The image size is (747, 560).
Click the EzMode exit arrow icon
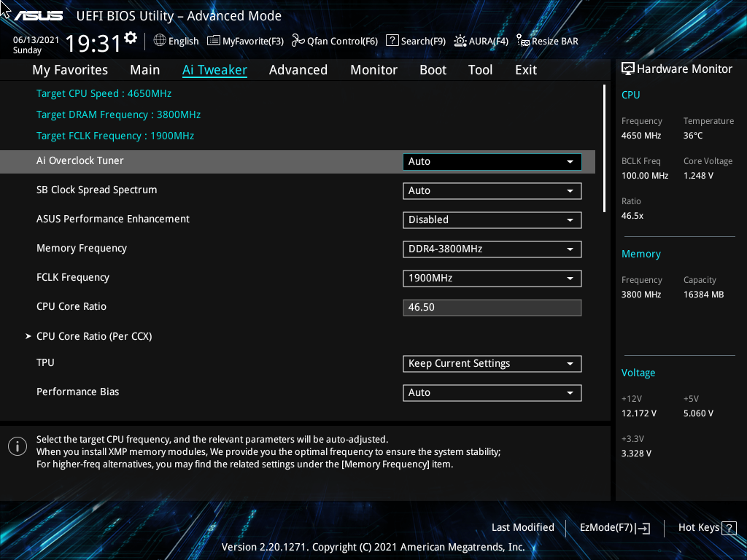[x=643, y=528]
